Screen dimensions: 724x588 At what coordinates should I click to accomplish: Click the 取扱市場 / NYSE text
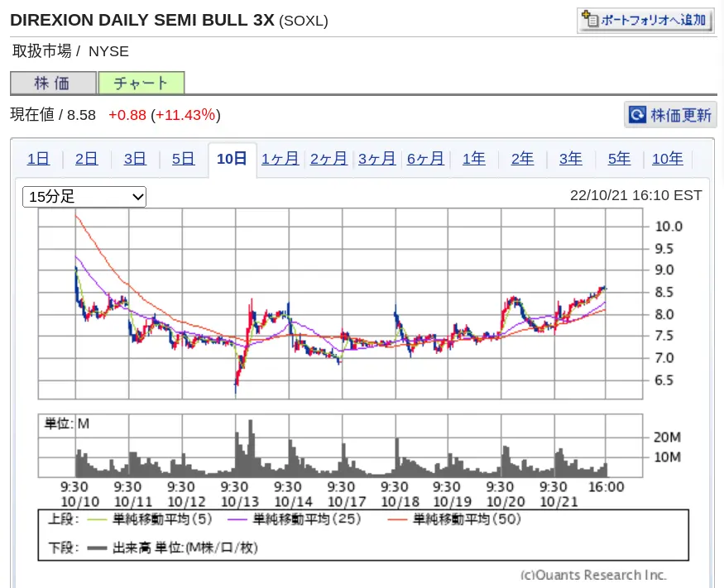(70, 51)
